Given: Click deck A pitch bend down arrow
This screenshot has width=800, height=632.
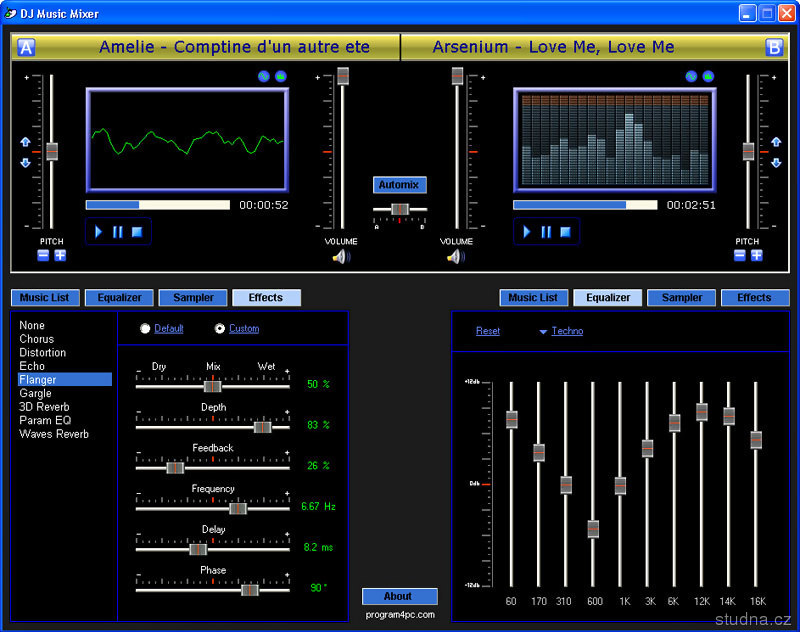Looking at the screenshot, I should pyautogui.click(x=25, y=163).
